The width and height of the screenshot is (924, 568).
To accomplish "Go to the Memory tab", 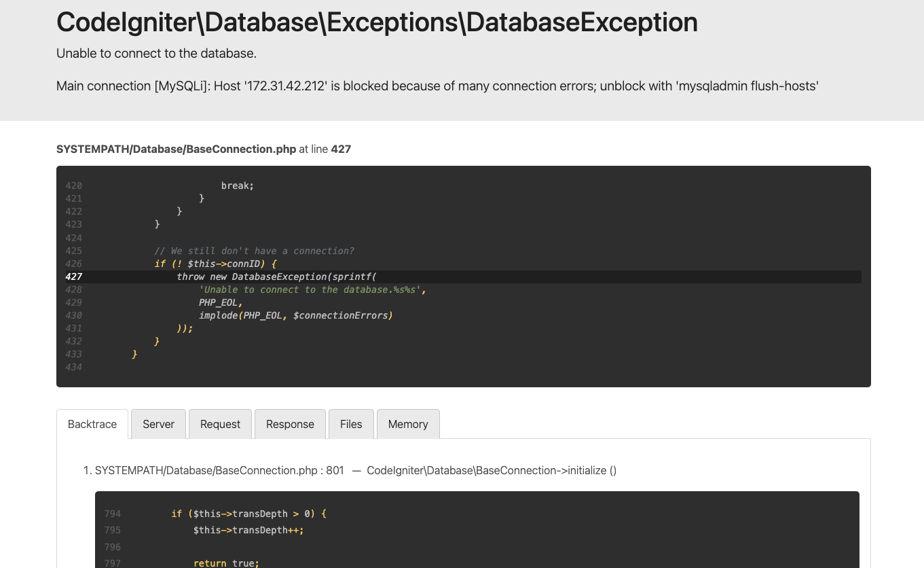I will coord(408,424).
